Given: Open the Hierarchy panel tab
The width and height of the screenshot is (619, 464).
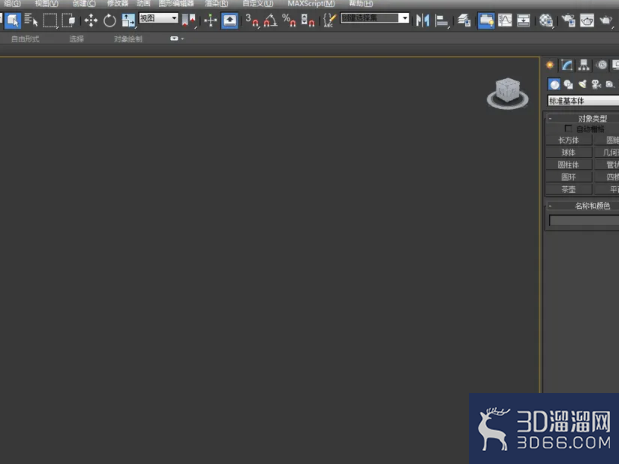Looking at the screenshot, I should [x=583, y=65].
